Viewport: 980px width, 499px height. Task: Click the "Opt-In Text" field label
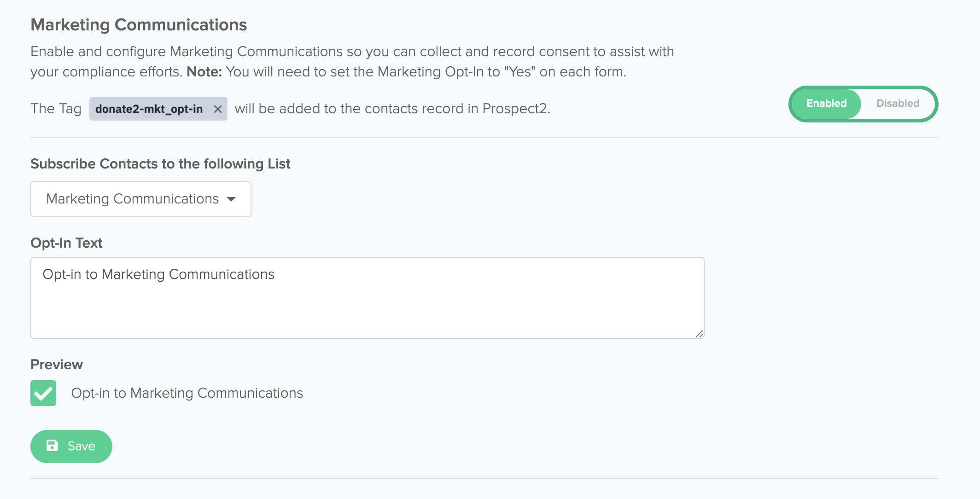tap(66, 243)
